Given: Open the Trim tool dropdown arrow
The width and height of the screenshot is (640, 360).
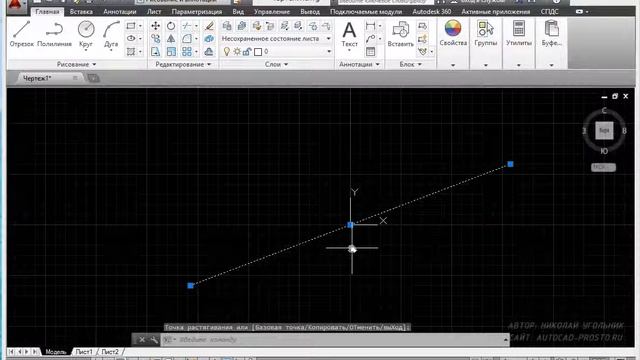Looking at the screenshot, I should 196,26.
